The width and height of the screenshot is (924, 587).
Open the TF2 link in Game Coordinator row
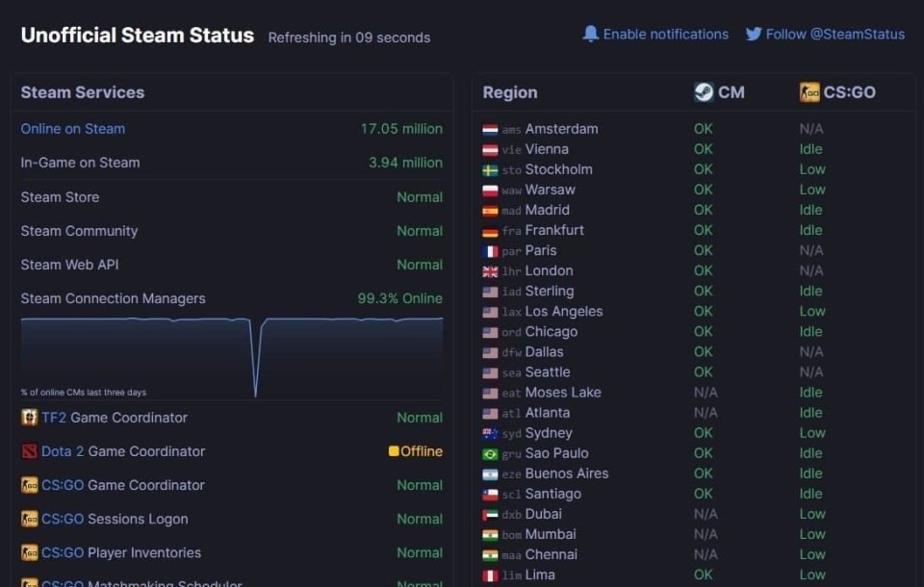[54, 418]
